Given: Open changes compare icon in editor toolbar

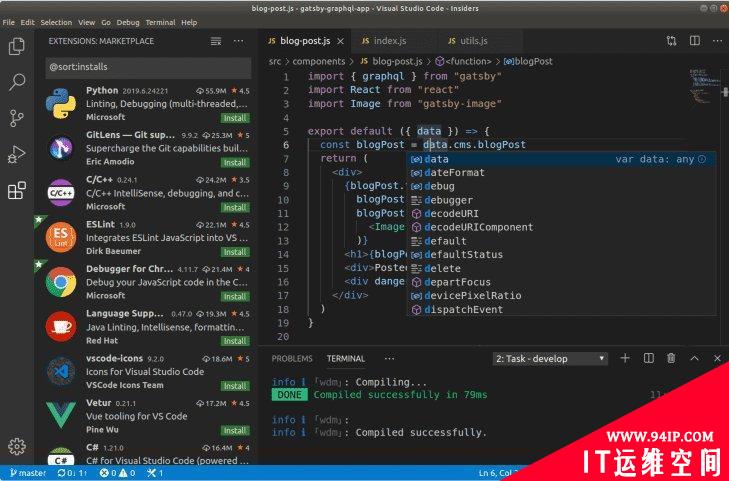Looking at the screenshot, I should point(671,41).
